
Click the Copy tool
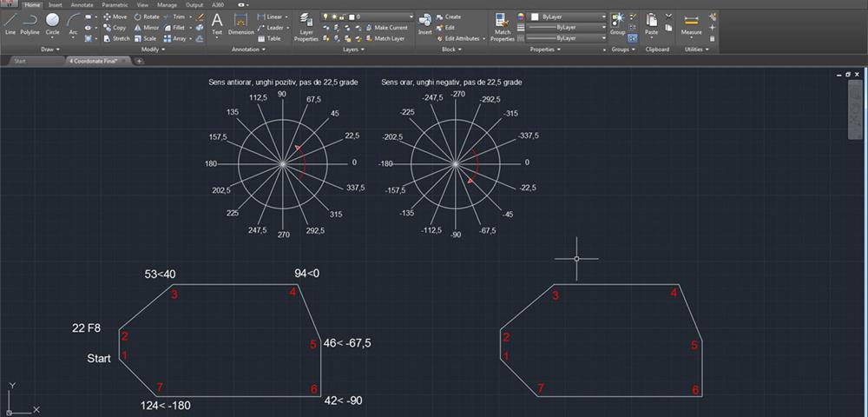(115, 28)
